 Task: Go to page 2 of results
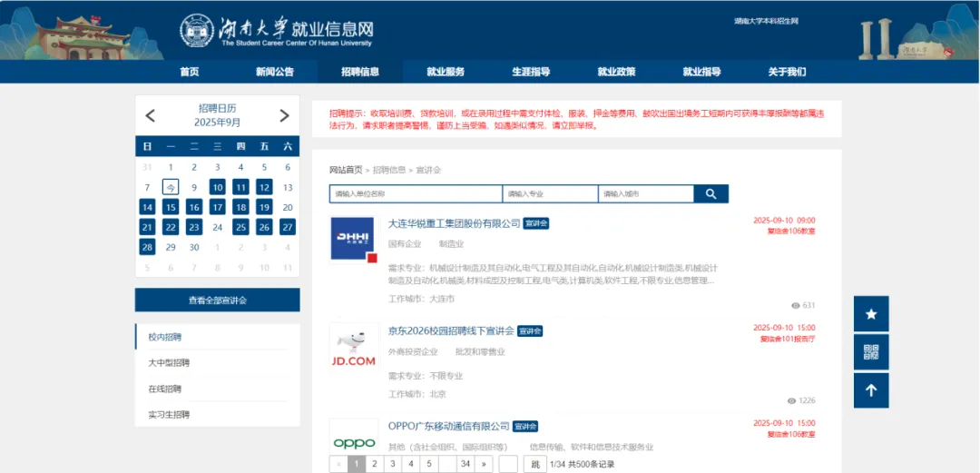coord(375,464)
